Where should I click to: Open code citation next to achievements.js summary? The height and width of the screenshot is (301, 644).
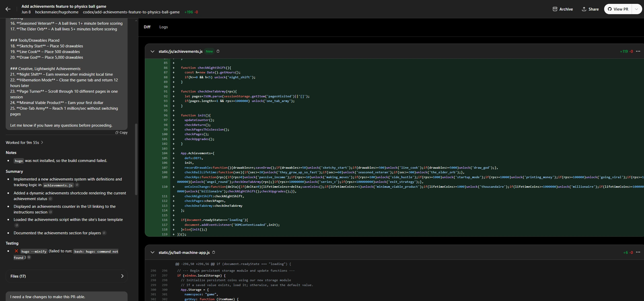[77, 185]
